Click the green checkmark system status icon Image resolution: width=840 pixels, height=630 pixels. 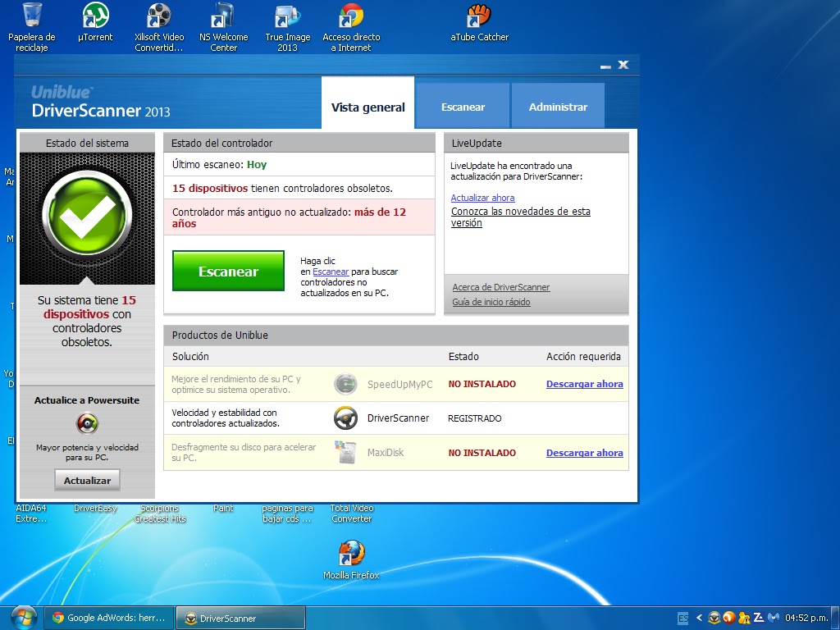point(87,215)
